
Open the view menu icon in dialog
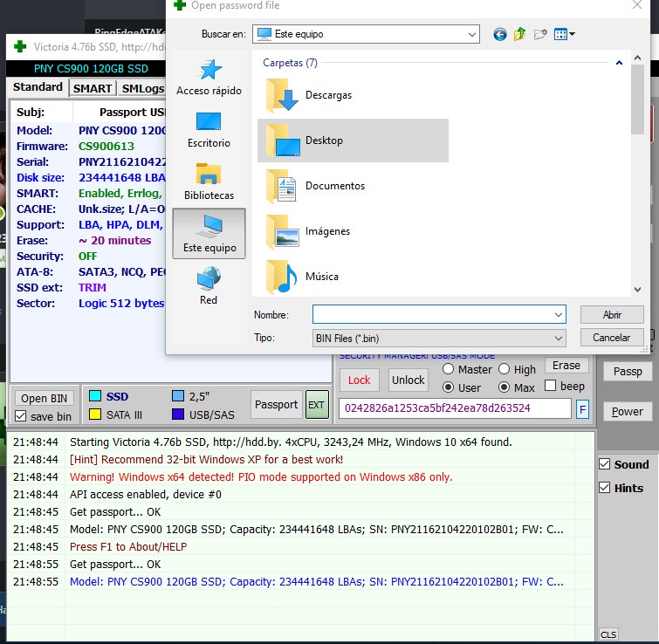pos(565,34)
